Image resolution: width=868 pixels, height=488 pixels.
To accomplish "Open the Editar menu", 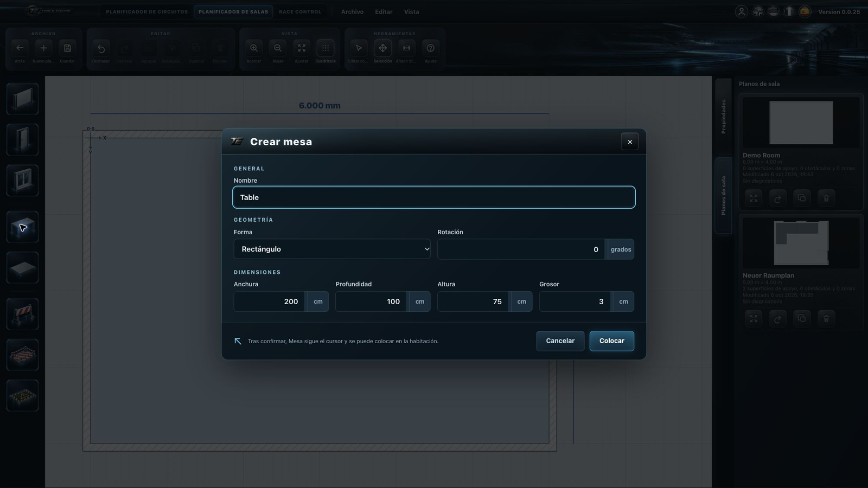I will point(384,11).
